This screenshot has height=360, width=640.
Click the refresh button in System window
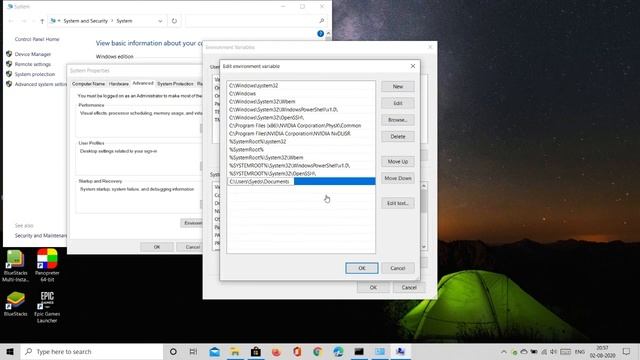pos(174,21)
